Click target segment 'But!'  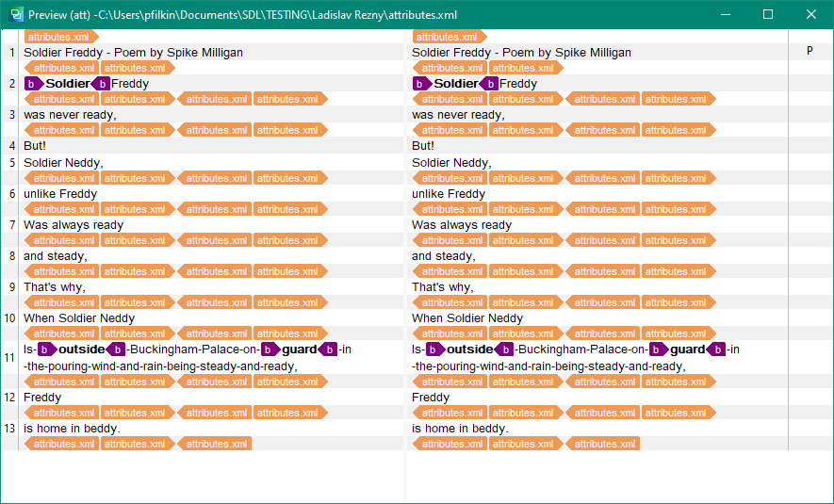pos(423,146)
